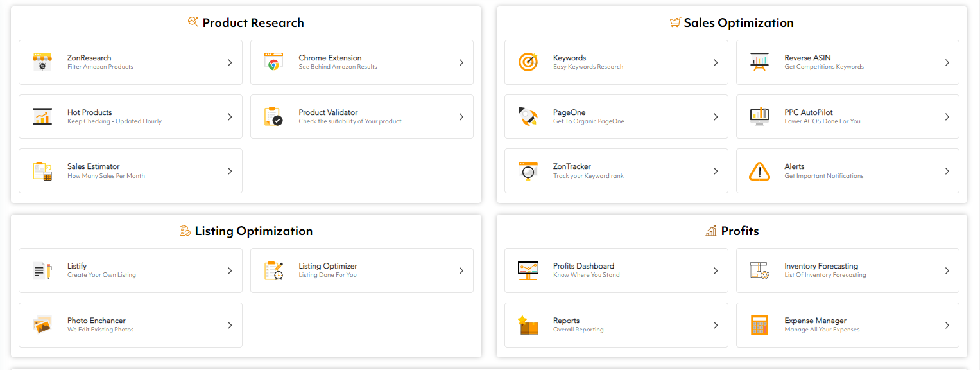The width and height of the screenshot is (980, 370).
Task: Click the ZonTracker search gauge icon
Action: click(x=528, y=171)
